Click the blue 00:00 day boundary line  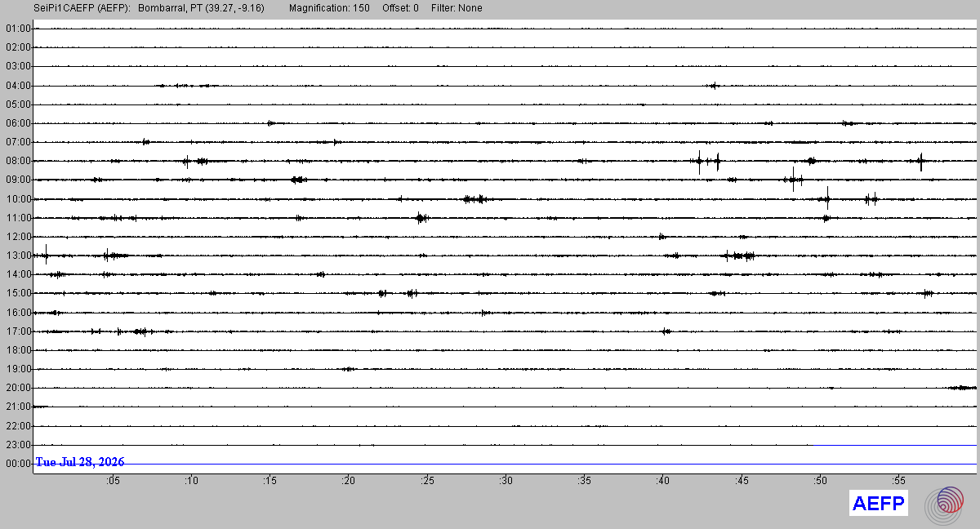point(506,464)
